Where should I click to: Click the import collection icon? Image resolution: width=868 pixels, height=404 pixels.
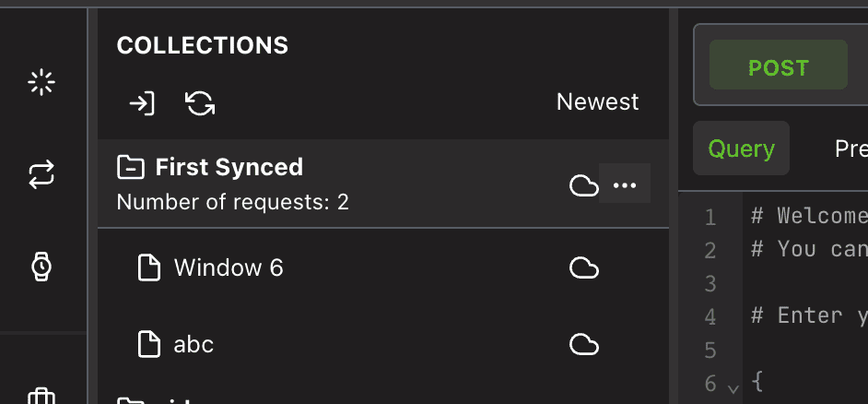[x=141, y=103]
